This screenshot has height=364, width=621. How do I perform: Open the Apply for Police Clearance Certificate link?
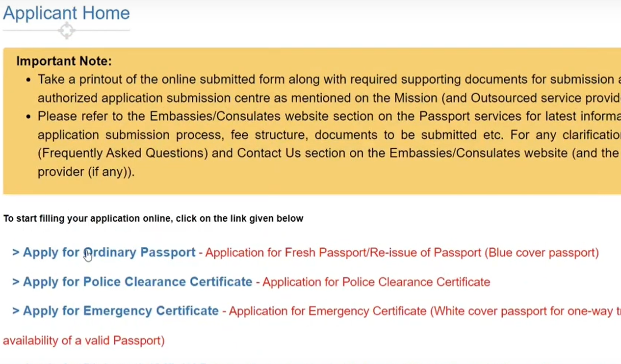(132, 282)
